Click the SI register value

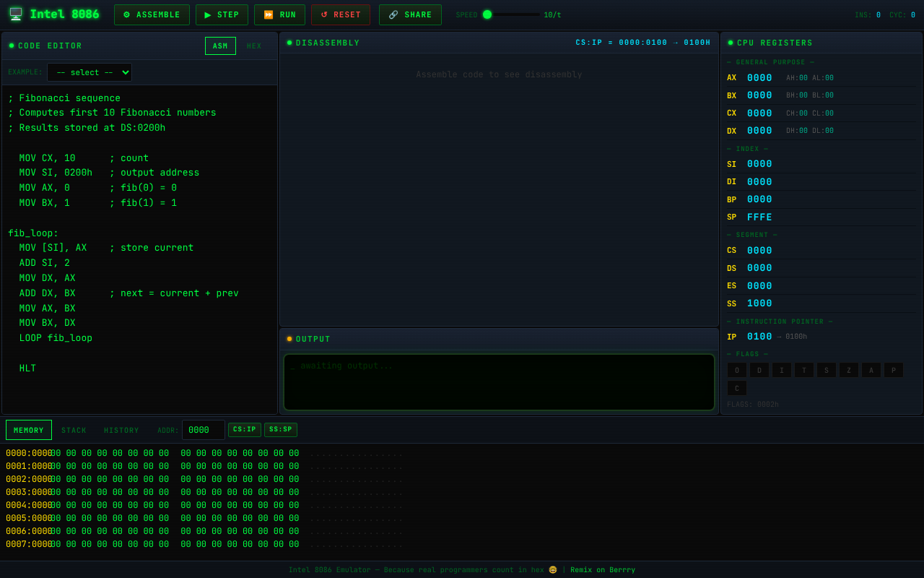759,164
